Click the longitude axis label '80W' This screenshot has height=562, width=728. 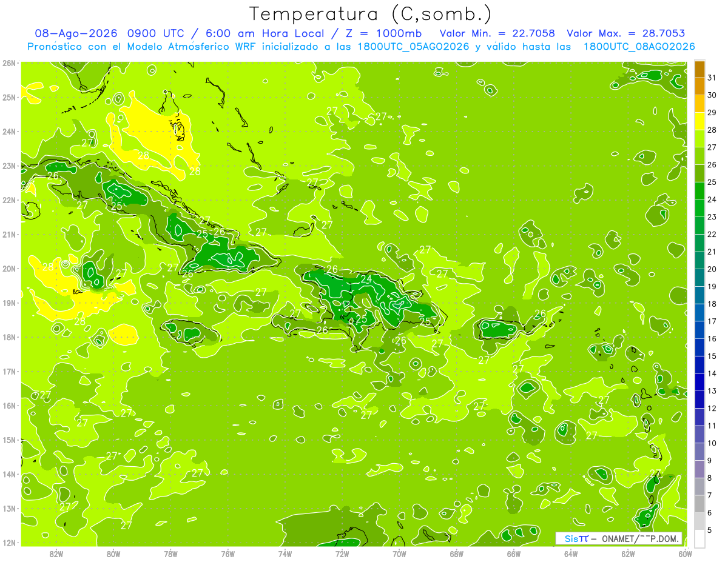click(113, 554)
